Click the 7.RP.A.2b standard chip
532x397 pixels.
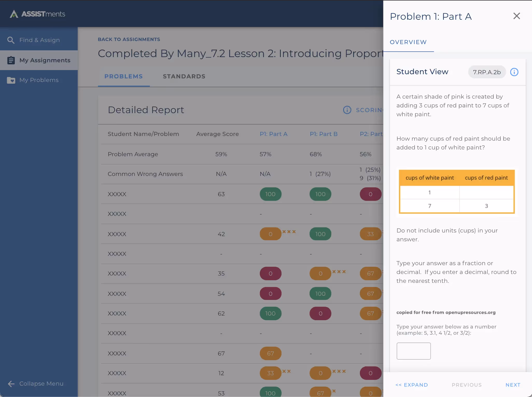pyautogui.click(x=487, y=72)
